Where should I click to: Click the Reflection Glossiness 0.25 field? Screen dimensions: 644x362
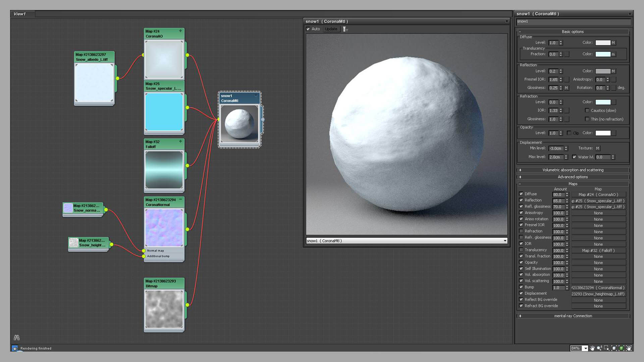553,88
